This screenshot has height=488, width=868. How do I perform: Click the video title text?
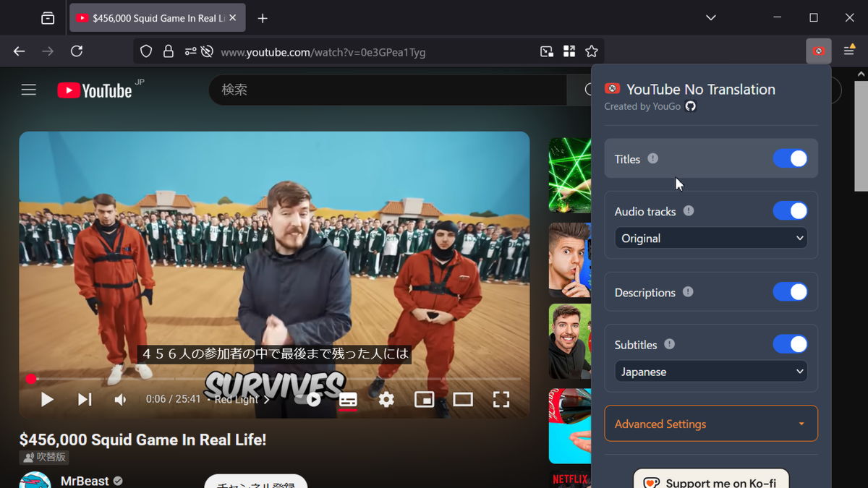142,440
